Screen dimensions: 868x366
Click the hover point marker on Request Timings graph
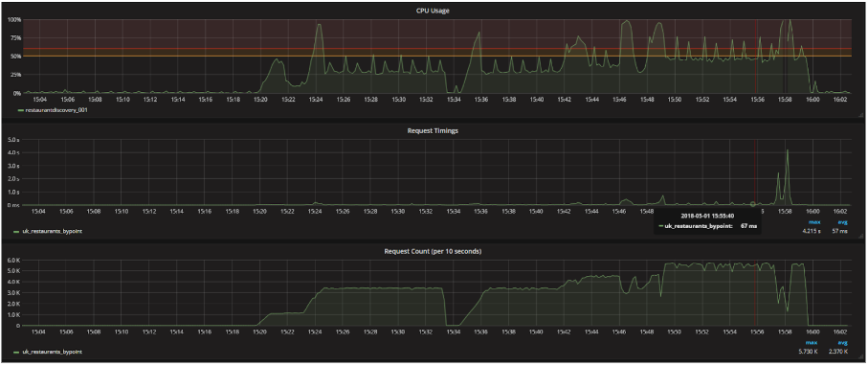point(752,204)
